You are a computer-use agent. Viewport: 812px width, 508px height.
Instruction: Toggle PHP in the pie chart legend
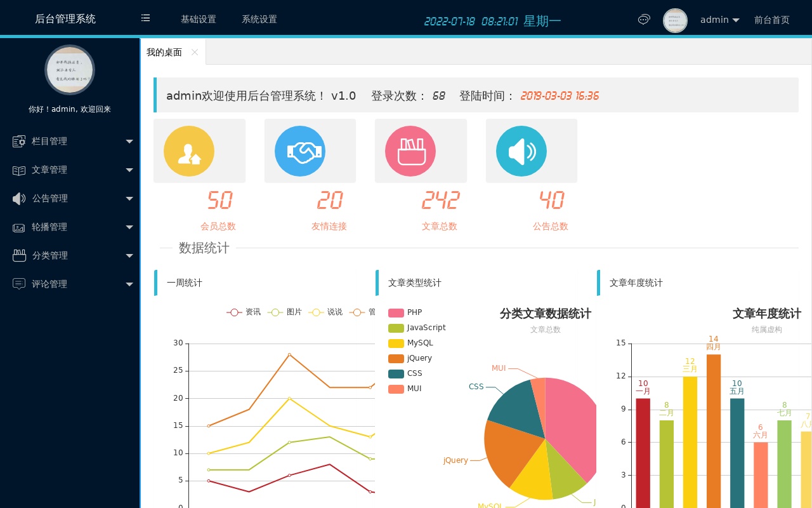pos(405,312)
